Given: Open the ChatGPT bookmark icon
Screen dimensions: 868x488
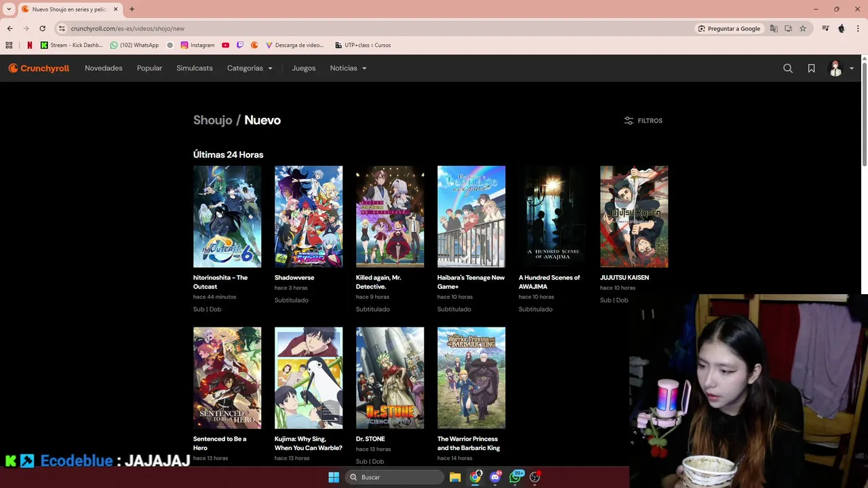Looking at the screenshot, I should (x=170, y=45).
